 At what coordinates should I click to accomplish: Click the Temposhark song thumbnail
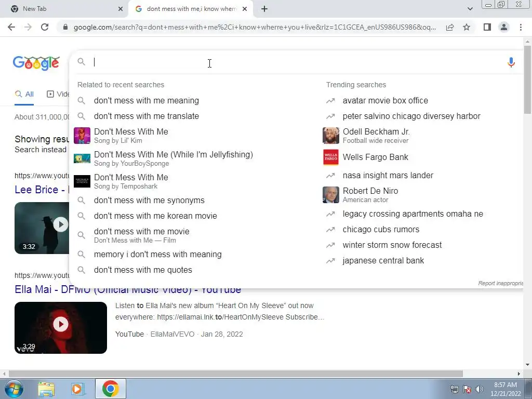[x=82, y=181]
